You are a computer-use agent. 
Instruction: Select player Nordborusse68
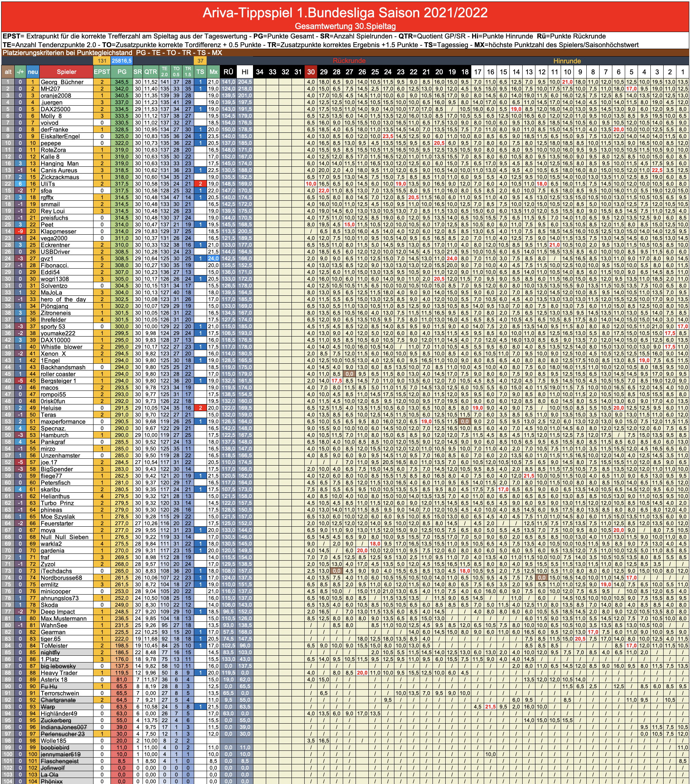coord(61,578)
